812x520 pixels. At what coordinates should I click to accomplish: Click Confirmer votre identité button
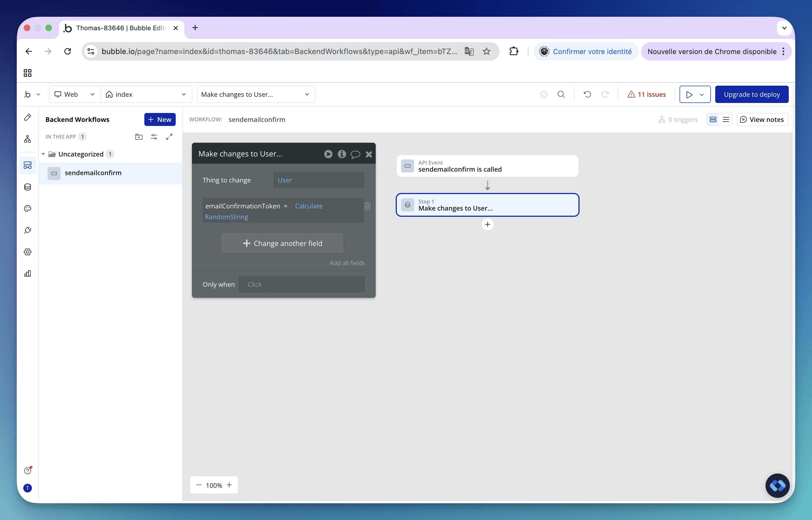pos(586,51)
